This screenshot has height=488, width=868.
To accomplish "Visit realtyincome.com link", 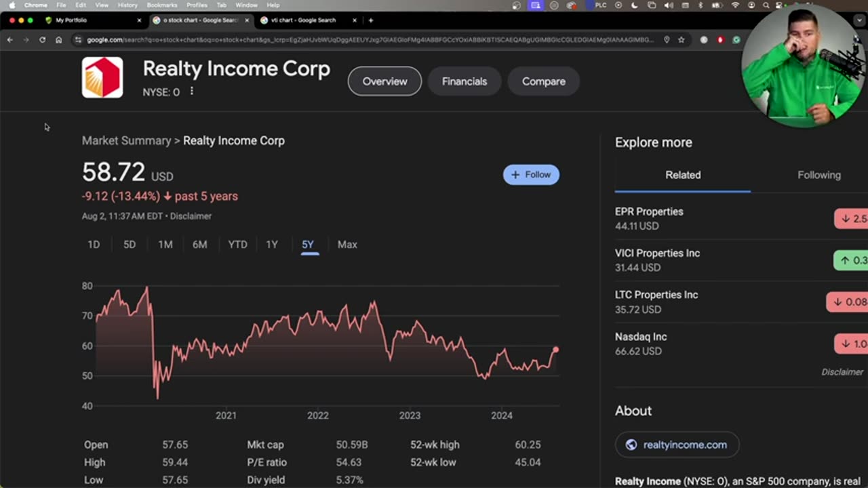I will point(685,445).
